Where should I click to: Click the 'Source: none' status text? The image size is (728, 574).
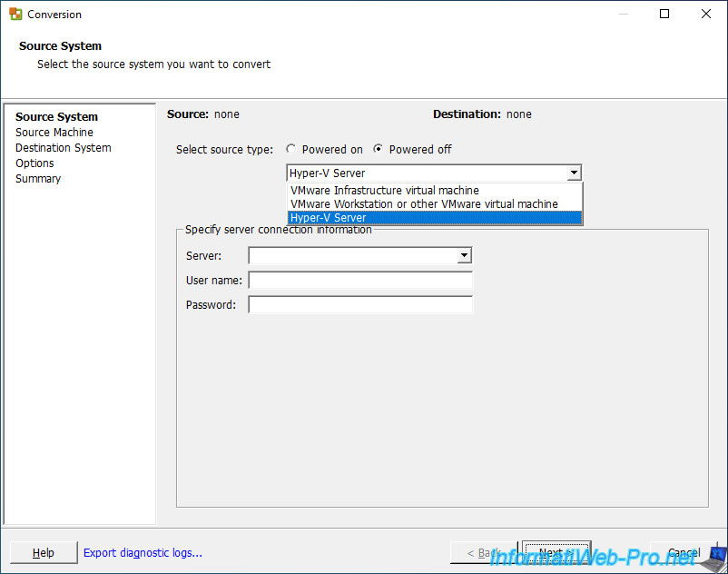coord(203,114)
